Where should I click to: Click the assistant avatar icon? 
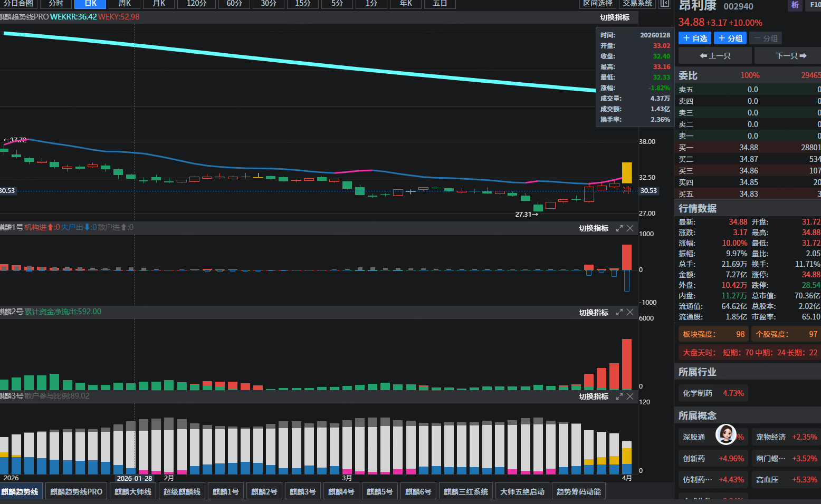(x=725, y=434)
